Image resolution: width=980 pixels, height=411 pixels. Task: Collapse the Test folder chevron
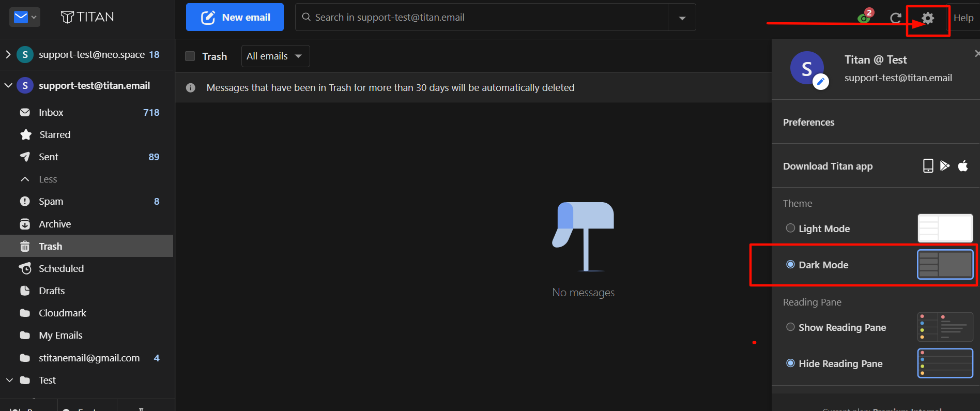[x=9, y=380]
